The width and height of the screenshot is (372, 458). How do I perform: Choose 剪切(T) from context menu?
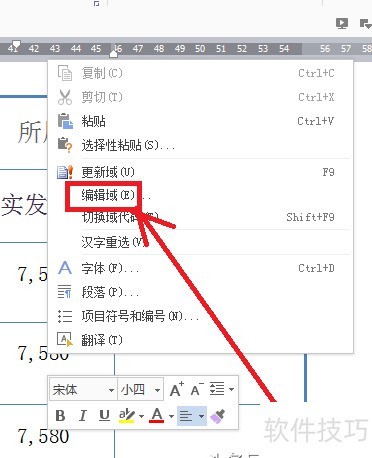click(x=201, y=97)
